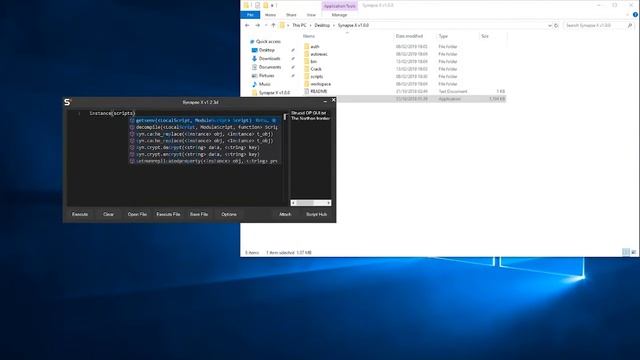Image resolution: width=640 pixels, height=360 pixels.
Task: Open the Manage ribbon tab
Action: point(339,15)
